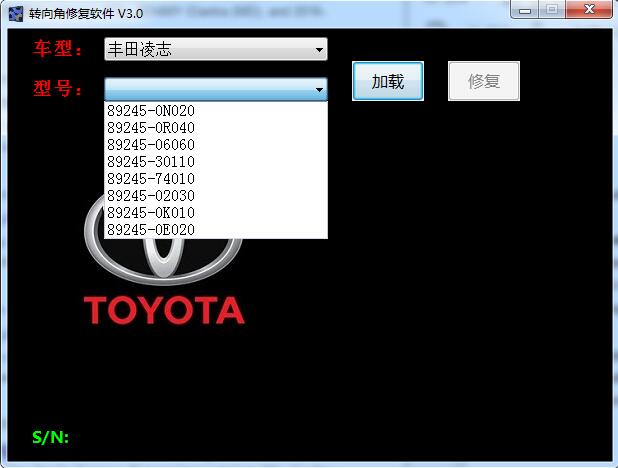Select 89245-02030 from the model list

(x=151, y=196)
